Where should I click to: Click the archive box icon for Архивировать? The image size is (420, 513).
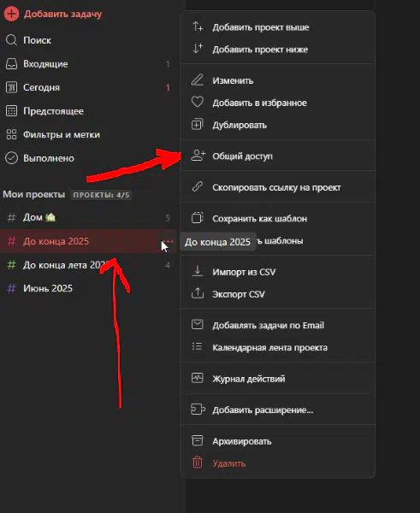(198, 440)
